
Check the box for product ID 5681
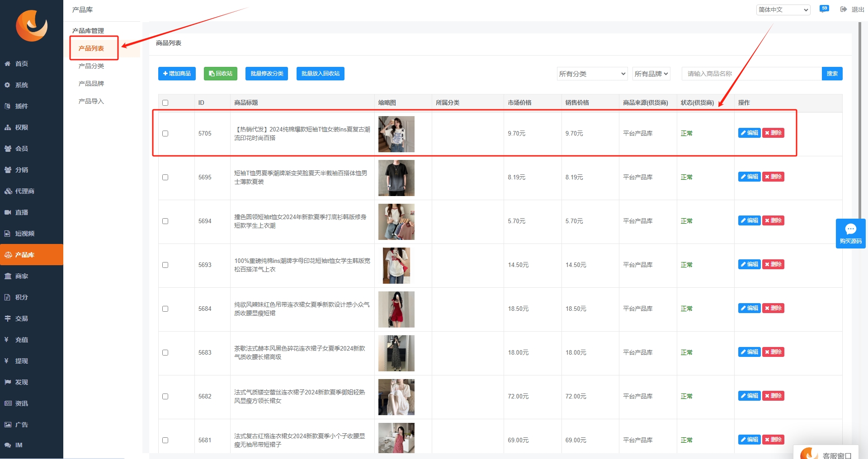click(x=165, y=440)
